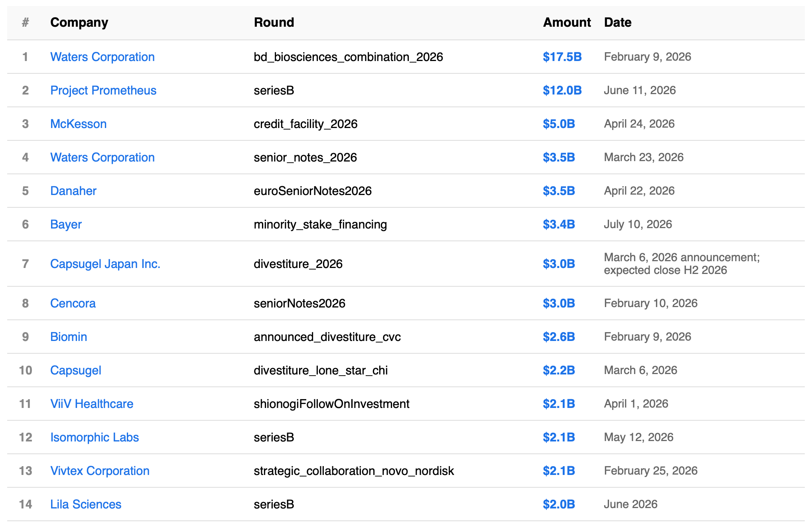Select the July 10, 2026 date
Image resolution: width=812 pixels, height=524 pixels.
[x=638, y=225]
